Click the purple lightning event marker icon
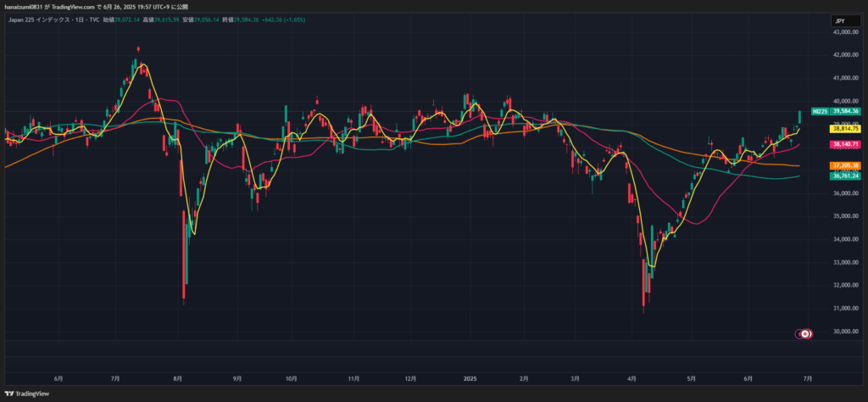This screenshot has height=402, width=868. [799, 333]
